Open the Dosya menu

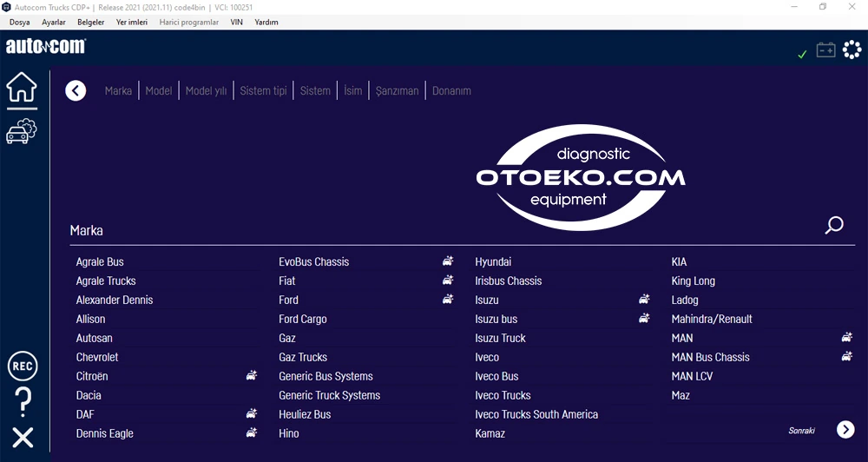19,23
